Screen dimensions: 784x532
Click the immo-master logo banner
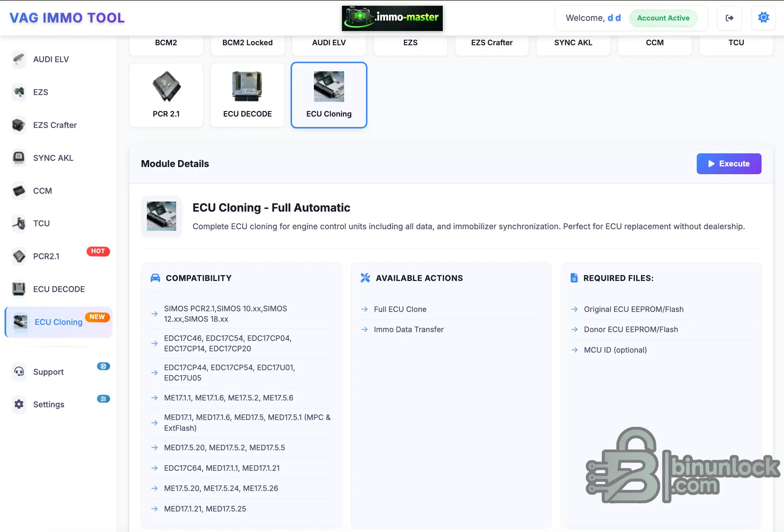[x=392, y=18]
